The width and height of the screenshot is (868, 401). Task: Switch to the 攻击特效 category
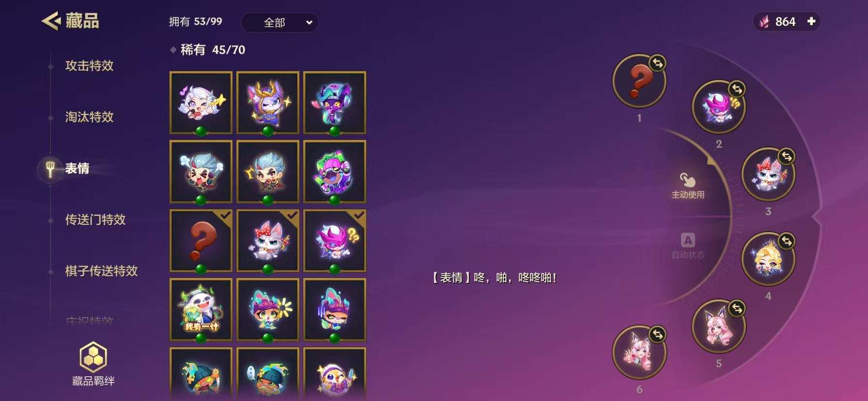[90, 66]
